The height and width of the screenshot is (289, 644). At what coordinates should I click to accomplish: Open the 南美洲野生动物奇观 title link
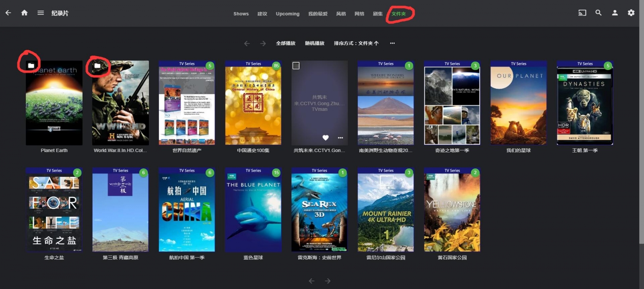pos(386,150)
